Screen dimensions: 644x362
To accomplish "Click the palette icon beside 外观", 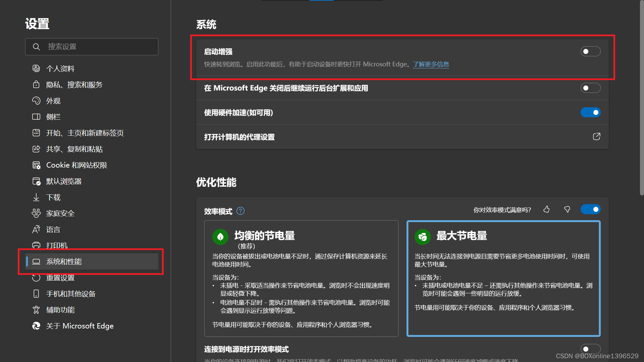I will coord(36,101).
